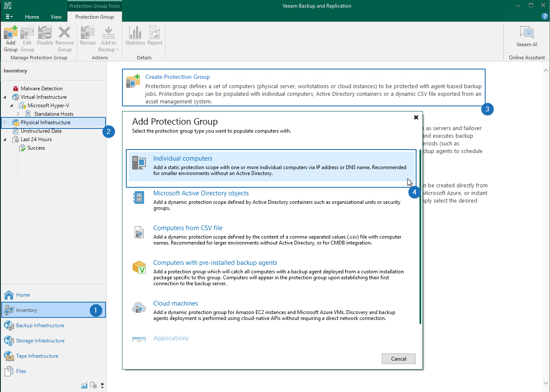Click the Home navigation icon

coord(8,295)
